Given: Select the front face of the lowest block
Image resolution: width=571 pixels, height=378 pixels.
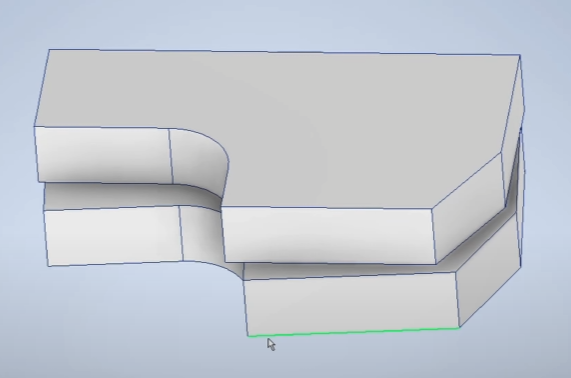Looking at the screenshot, I should (352, 303).
